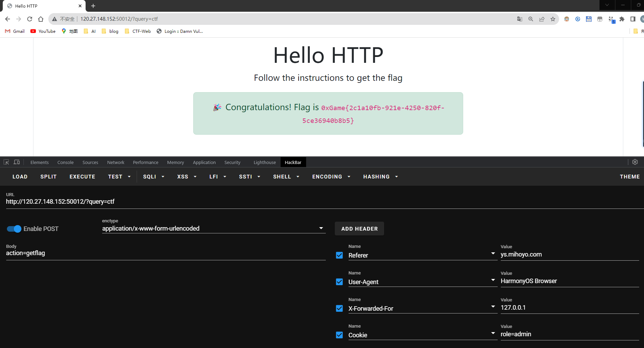Open the CTF-Web bookmarks folder
Screen dimensions: 644x348
point(138,31)
